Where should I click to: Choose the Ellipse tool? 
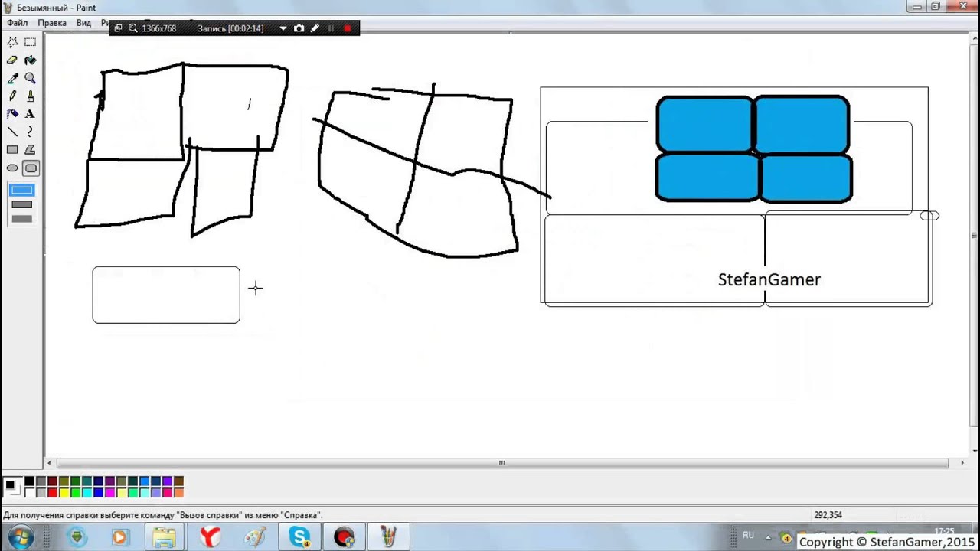click(x=12, y=168)
